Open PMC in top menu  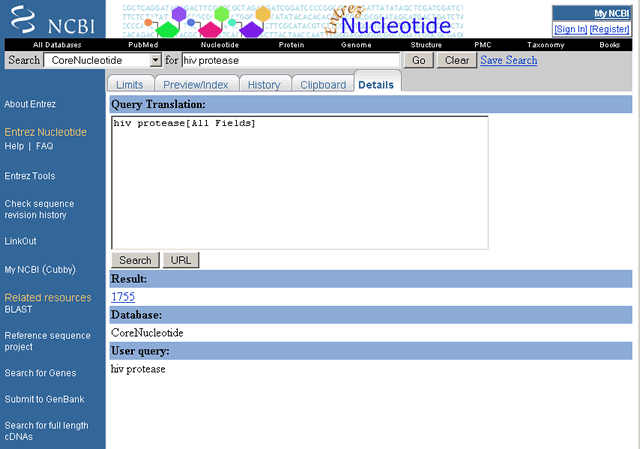click(483, 45)
